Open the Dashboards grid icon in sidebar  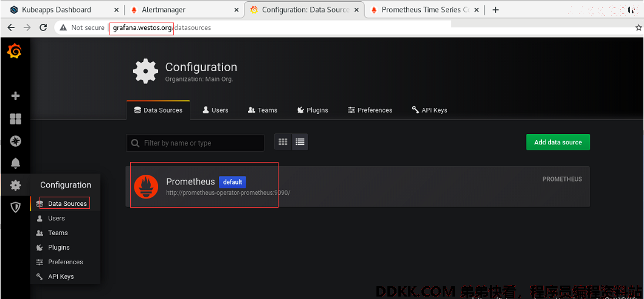[15, 119]
